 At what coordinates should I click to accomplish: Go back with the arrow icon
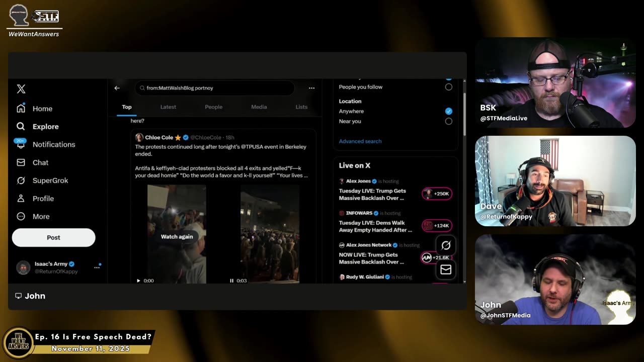coord(117,88)
